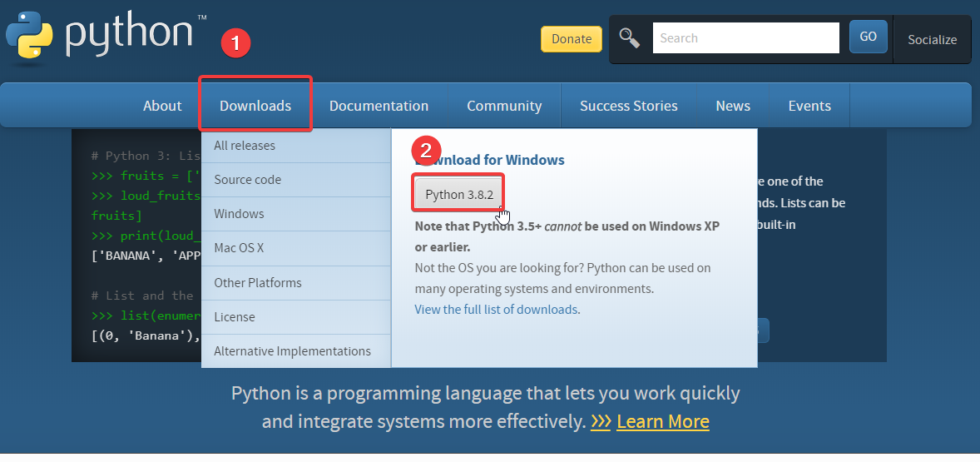
Task: Click the Download for Windows heading
Action: coord(490,160)
